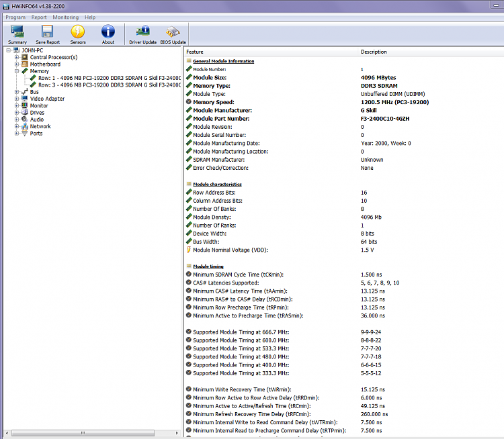The width and height of the screenshot is (504, 439).
Task: Click the JOHN-PC computer icon
Action: (x=16, y=50)
